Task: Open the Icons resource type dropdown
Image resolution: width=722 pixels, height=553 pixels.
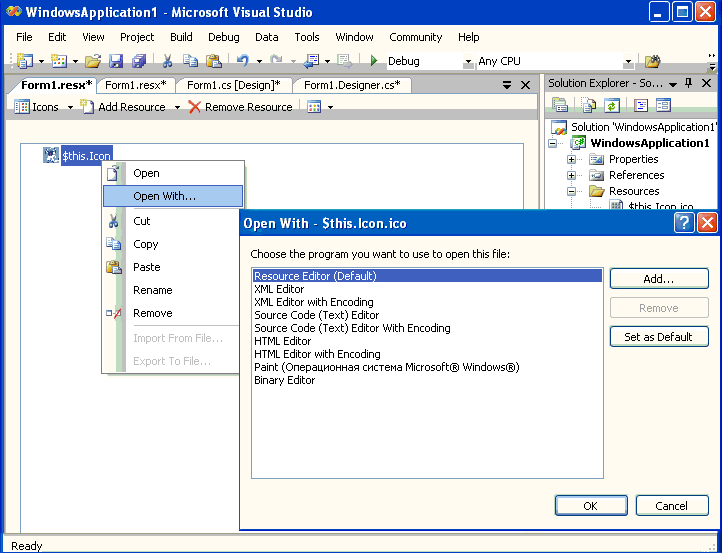Action: 70,107
